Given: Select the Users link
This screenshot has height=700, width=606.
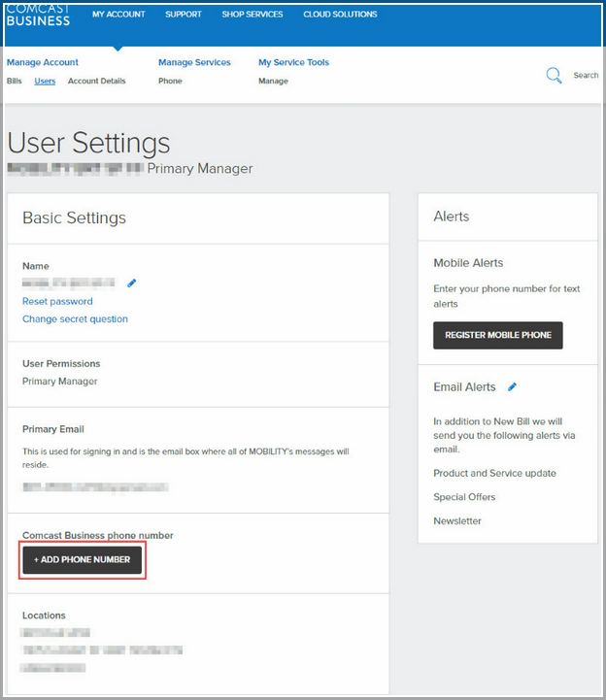Looking at the screenshot, I should click(45, 81).
